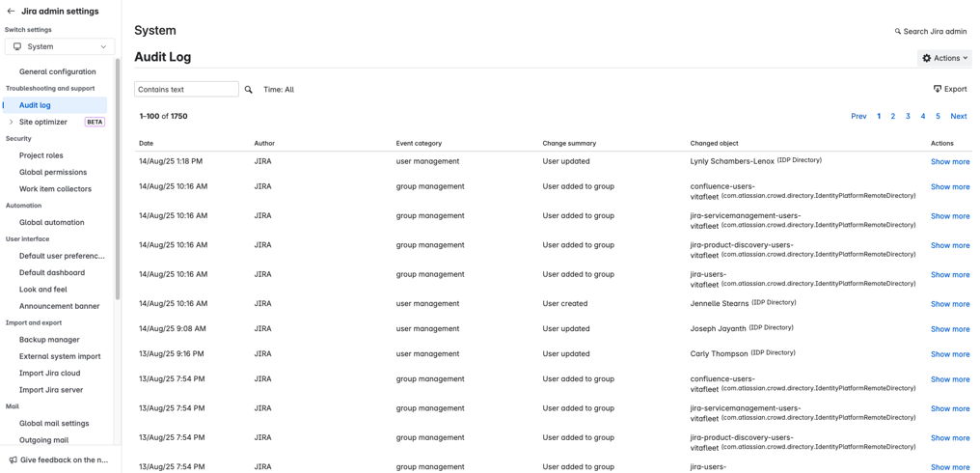The width and height of the screenshot is (980, 473).
Task: Show more for Jennelle Stearns user created
Action: [x=949, y=304]
